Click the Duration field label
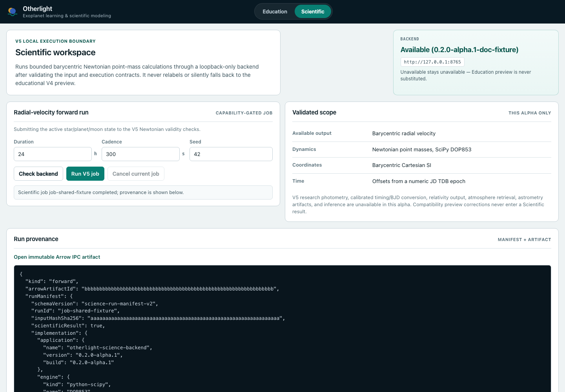 (x=24, y=142)
